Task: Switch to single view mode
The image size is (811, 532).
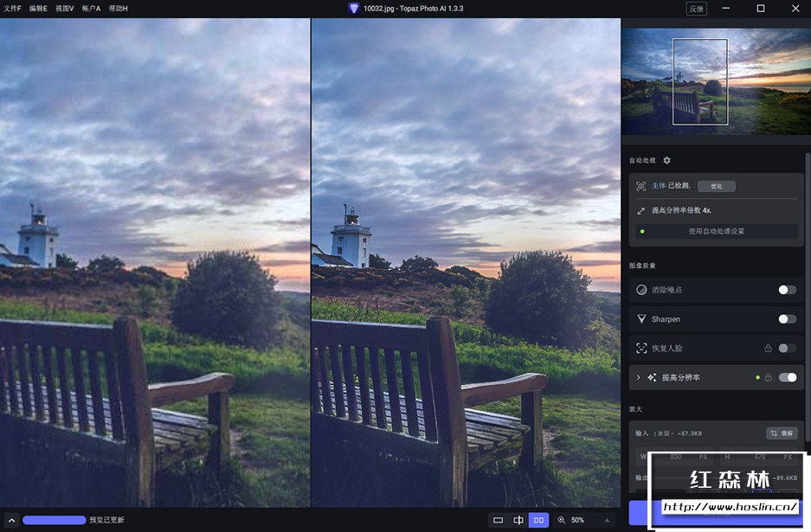Action: [498, 520]
